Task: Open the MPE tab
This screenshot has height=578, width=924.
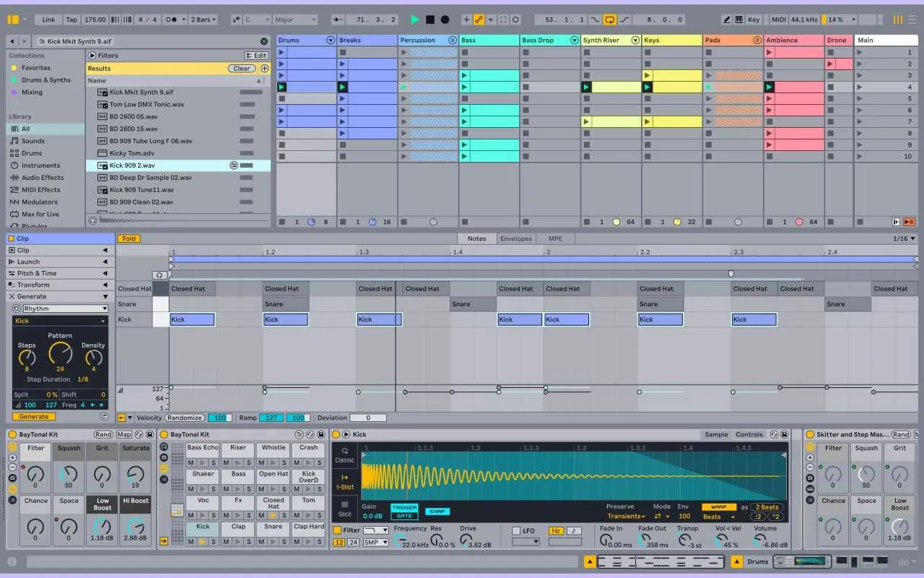Action: (555, 238)
